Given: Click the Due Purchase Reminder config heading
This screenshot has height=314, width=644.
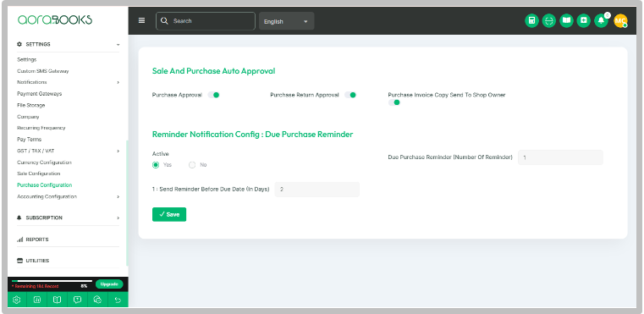Looking at the screenshot, I should click(x=252, y=135).
